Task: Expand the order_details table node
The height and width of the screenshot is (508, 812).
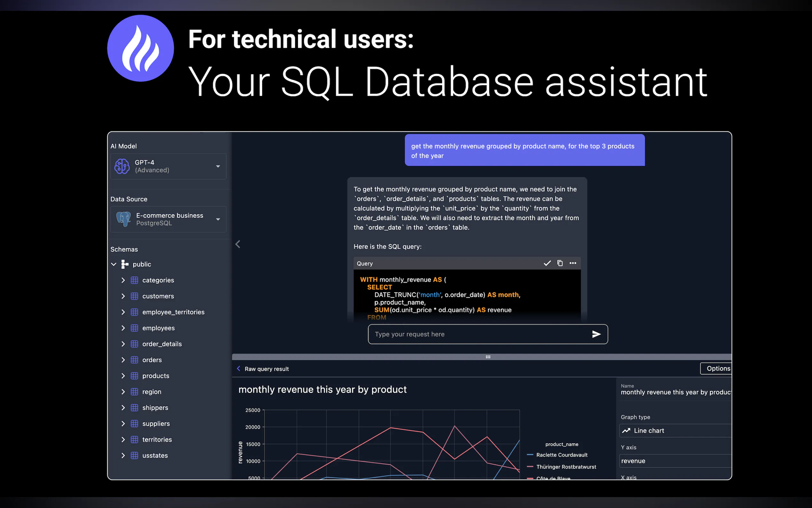Action: tap(123, 344)
